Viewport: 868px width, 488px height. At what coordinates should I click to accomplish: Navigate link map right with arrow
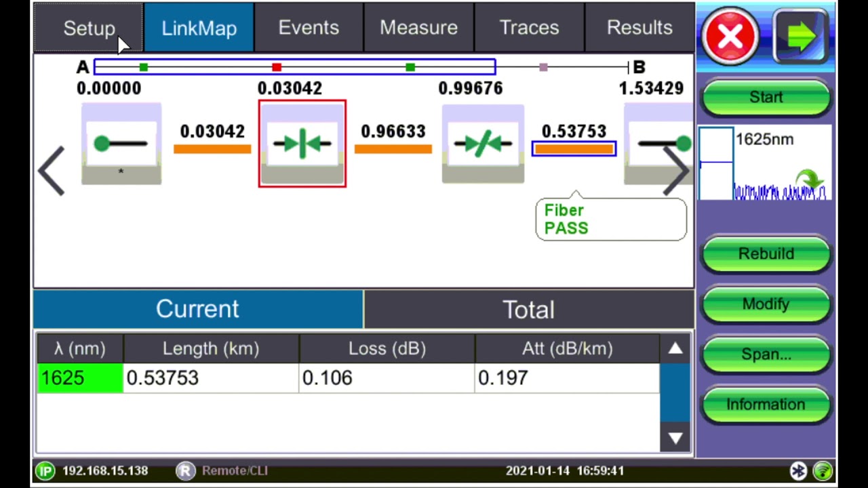pyautogui.click(x=675, y=171)
